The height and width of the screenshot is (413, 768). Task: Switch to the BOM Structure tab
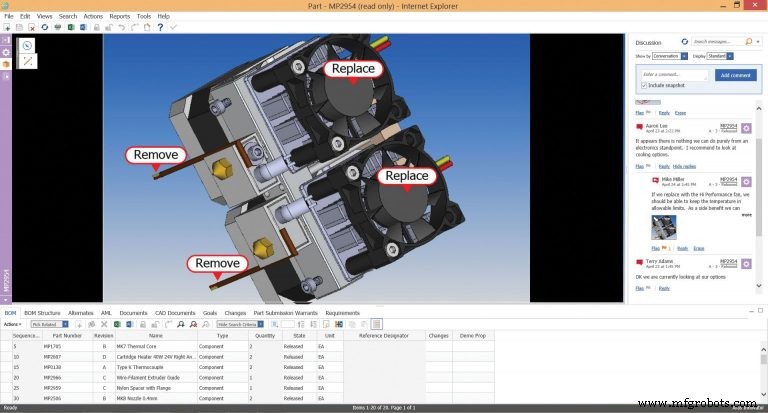click(42, 313)
